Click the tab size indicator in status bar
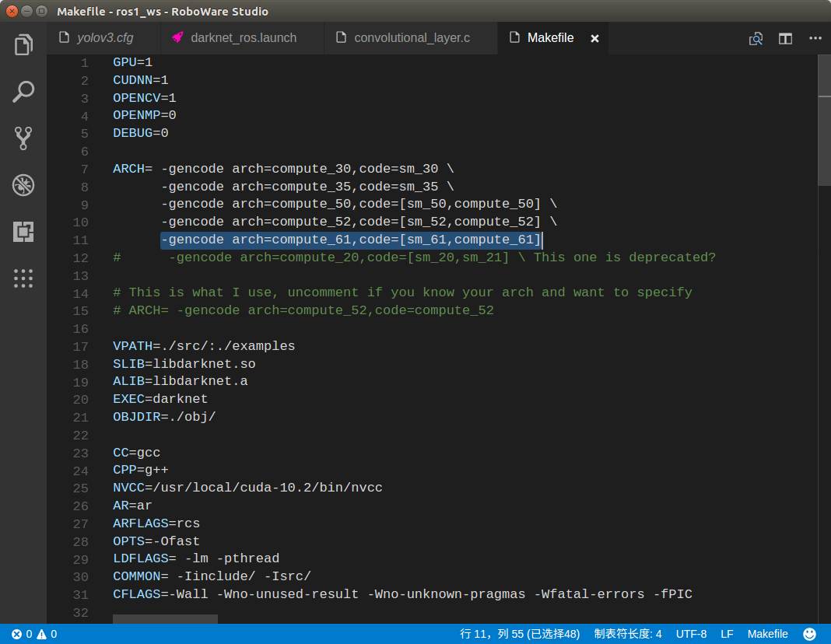The width and height of the screenshot is (831, 644). (x=627, y=634)
